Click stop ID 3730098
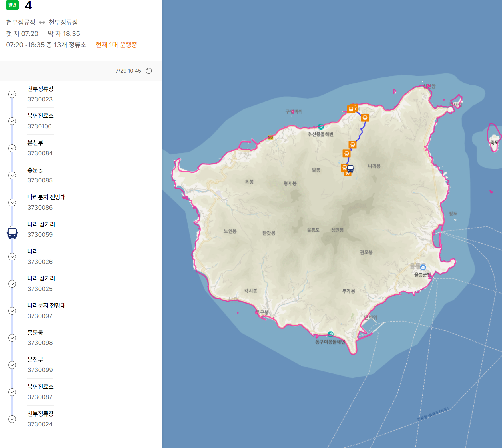Viewport: 502px width, 448px height. (40, 343)
